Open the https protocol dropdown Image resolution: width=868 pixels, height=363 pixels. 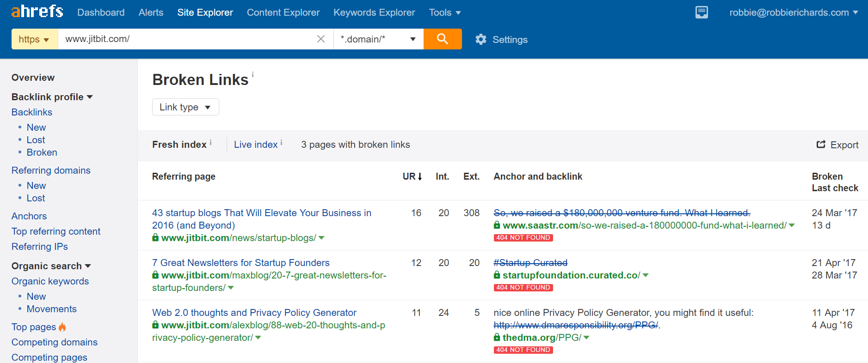[x=34, y=39]
